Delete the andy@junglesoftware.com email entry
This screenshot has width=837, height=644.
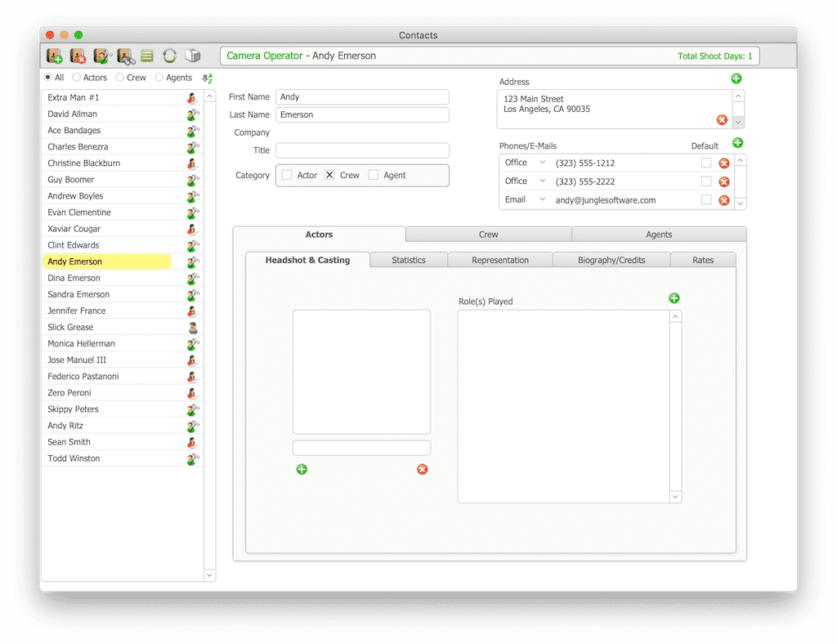tap(723, 200)
